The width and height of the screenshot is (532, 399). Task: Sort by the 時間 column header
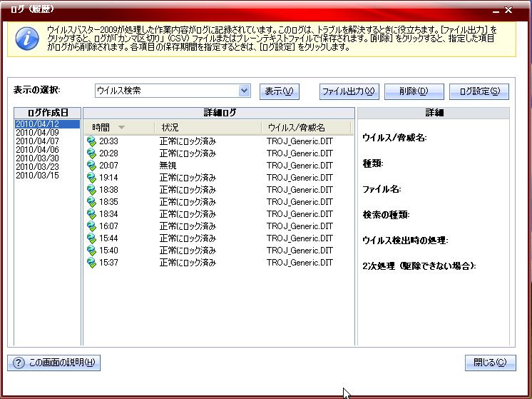click(119, 127)
